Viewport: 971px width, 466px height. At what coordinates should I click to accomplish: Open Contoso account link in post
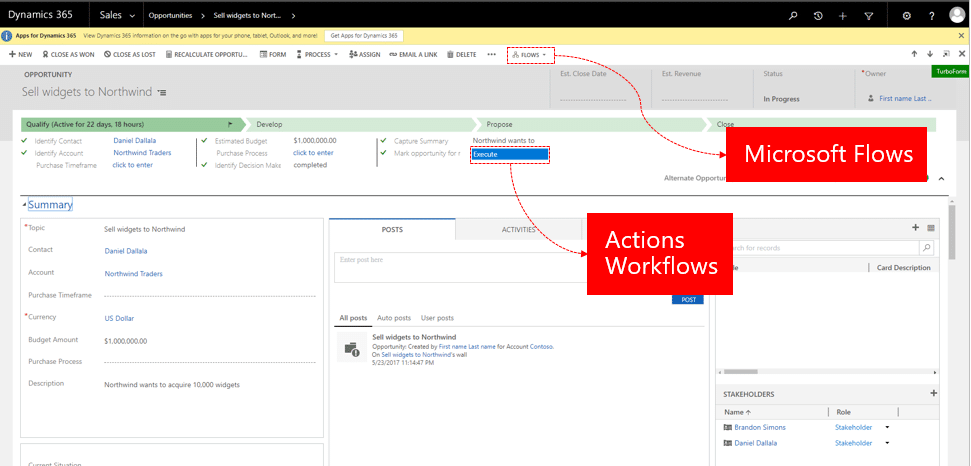(x=541, y=347)
